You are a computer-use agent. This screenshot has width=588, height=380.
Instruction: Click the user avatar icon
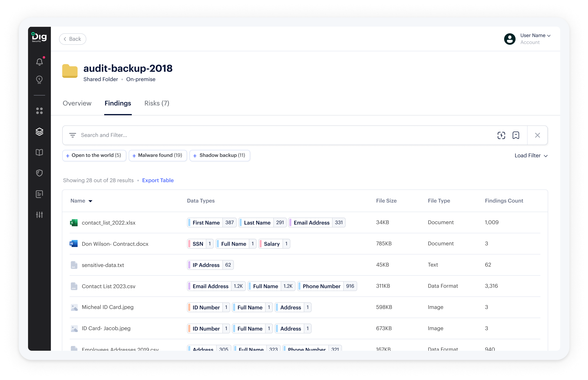click(x=509, y=39)
